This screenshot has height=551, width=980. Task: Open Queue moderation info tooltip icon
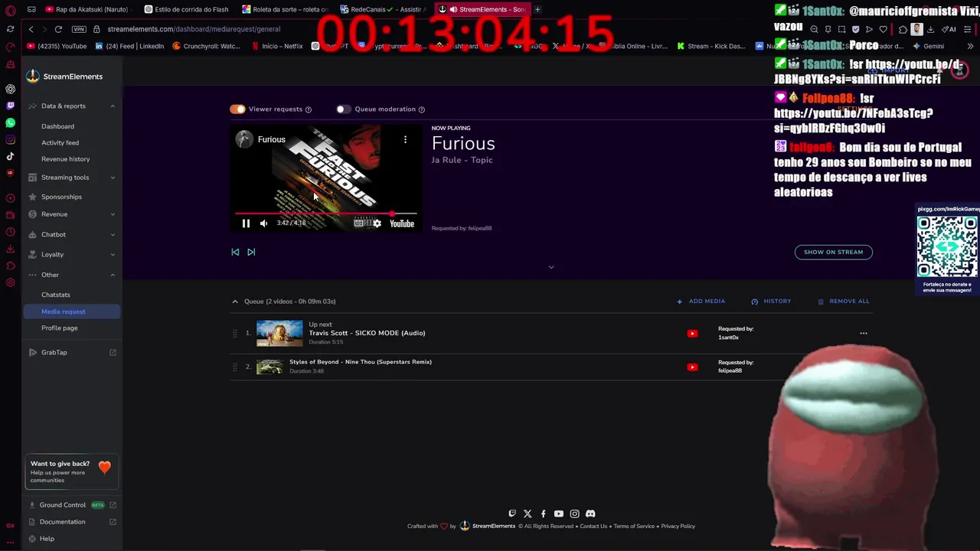422,109
